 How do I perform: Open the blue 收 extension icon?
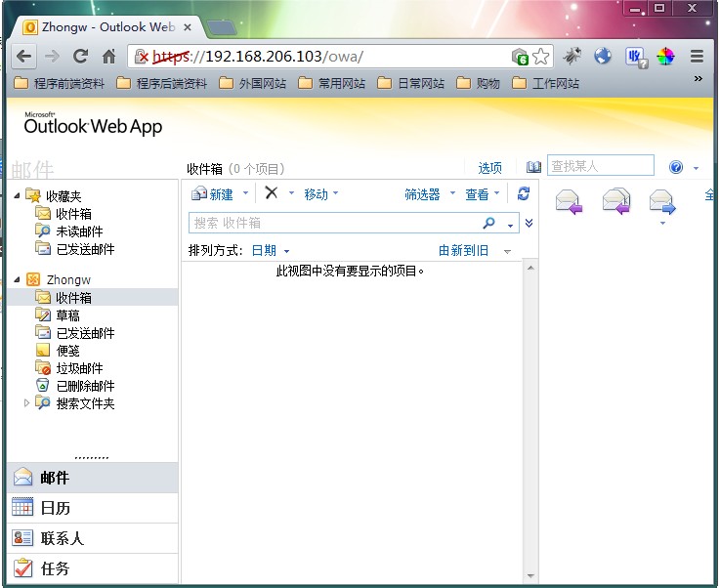click(x=636, y=58)
